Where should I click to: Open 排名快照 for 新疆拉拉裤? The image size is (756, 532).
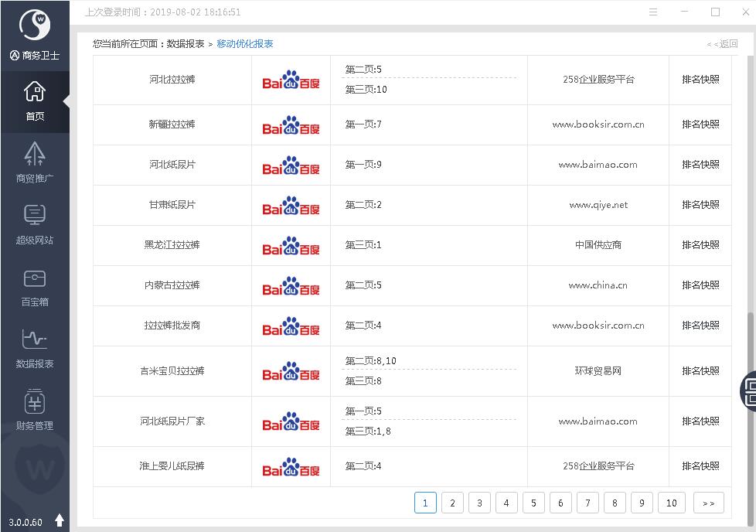pyautogui.click(x=700, y=124)
